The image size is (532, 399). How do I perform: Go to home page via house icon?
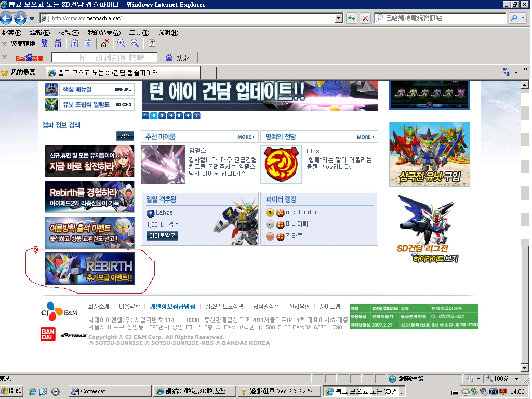(507, 72)
